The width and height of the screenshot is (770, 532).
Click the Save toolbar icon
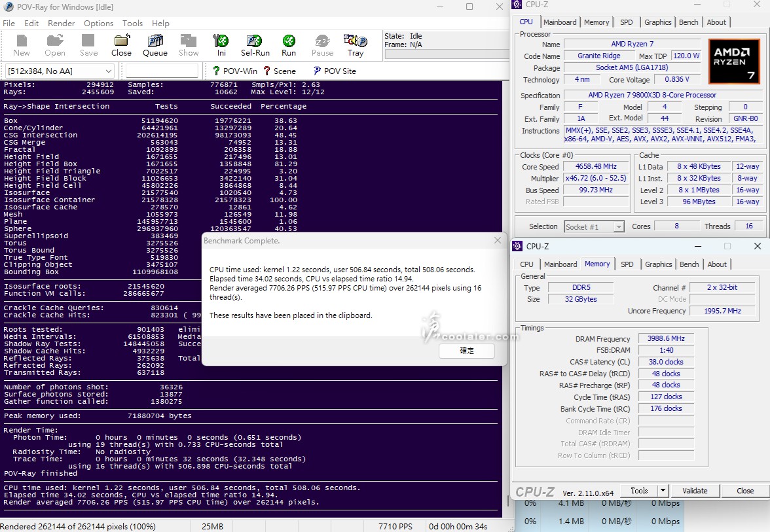pos(88,46)
